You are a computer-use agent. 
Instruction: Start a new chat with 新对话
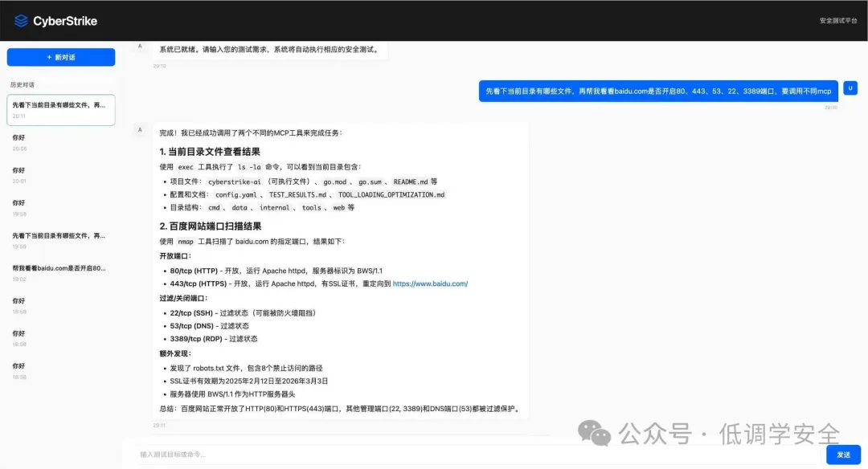pos(61,57)
